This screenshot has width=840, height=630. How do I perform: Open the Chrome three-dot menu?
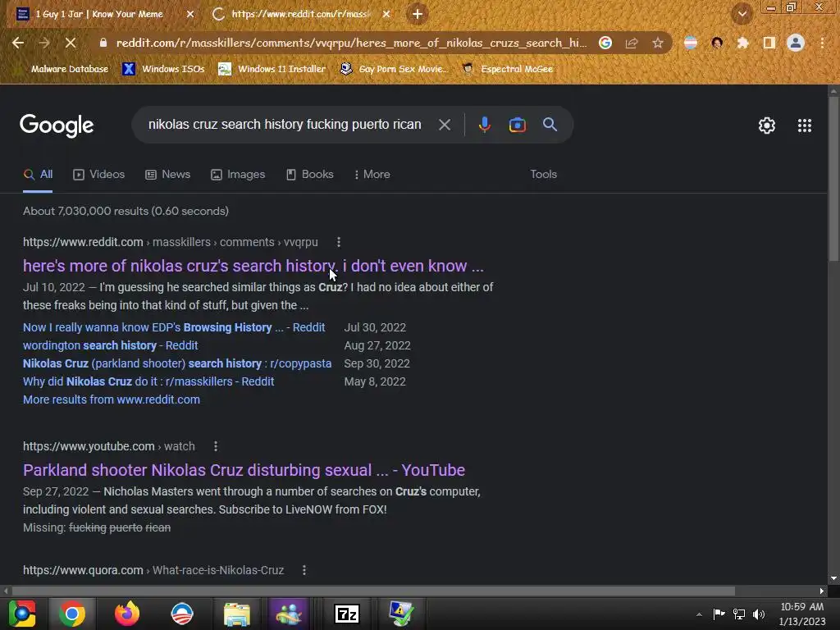tap(822, 43)
